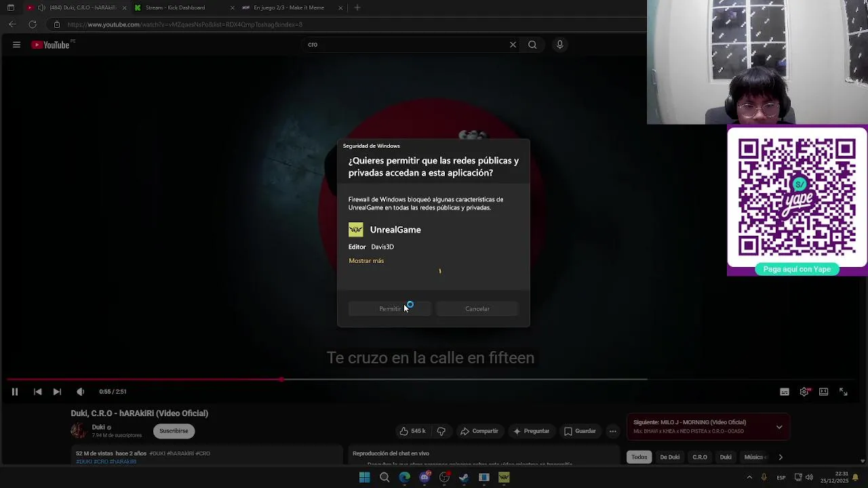This screenshot has height=488, width=868.
Task: Show more filter chips with arrow
Action: tap(781, 457)
